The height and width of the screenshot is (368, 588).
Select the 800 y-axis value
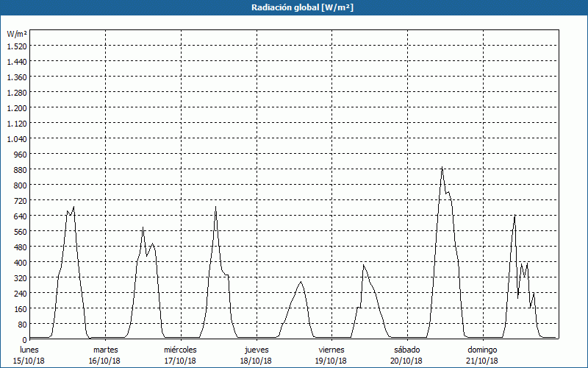click(21, 185)
